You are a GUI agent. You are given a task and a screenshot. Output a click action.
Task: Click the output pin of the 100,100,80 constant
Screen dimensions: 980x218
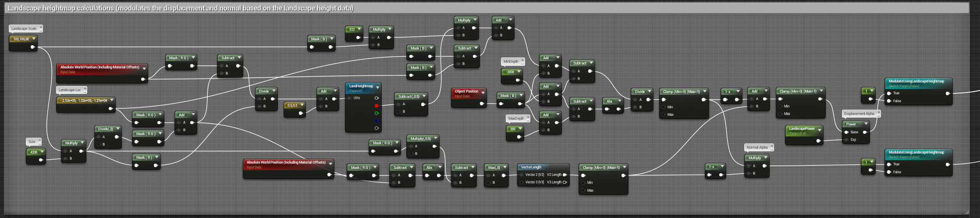33,47
